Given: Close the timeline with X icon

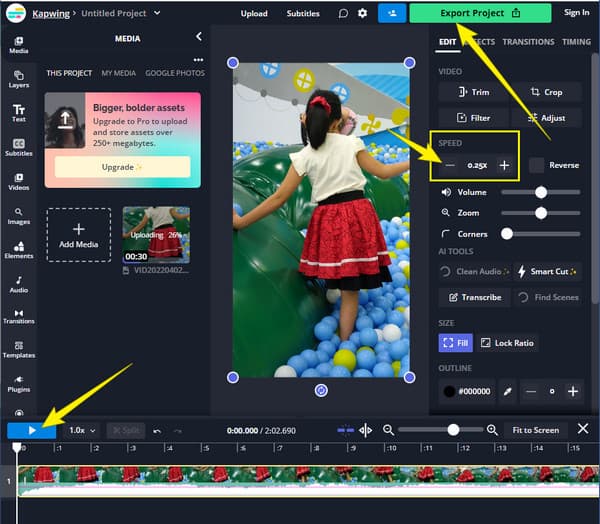Looking at the screenshot, I should click(x=583, y=429).
